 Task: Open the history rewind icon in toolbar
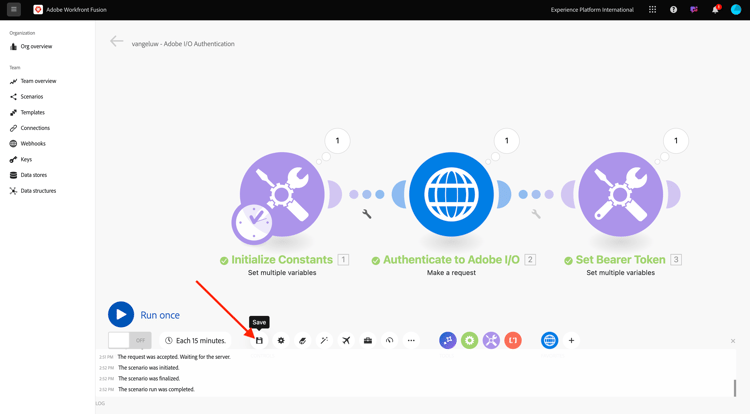[389, 340]
